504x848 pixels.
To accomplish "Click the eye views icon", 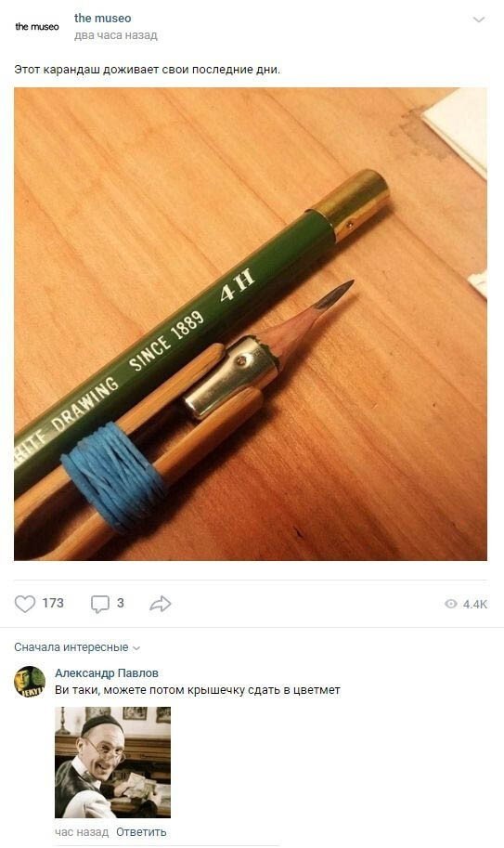I will pos(450,604).
